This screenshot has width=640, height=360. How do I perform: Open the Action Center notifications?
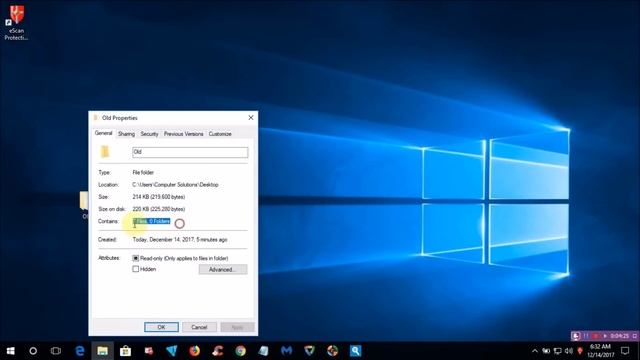click(625, 351)
